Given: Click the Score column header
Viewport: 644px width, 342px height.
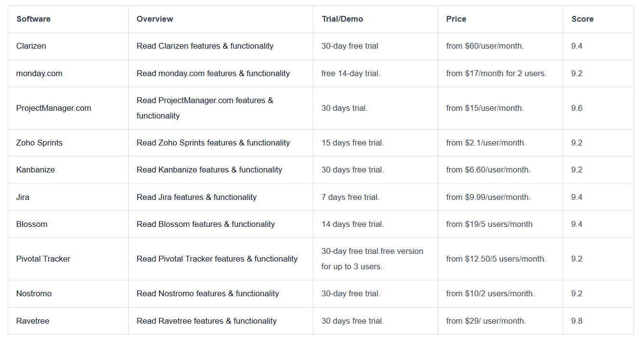Looking at the screenshot, I should point(582,19).
